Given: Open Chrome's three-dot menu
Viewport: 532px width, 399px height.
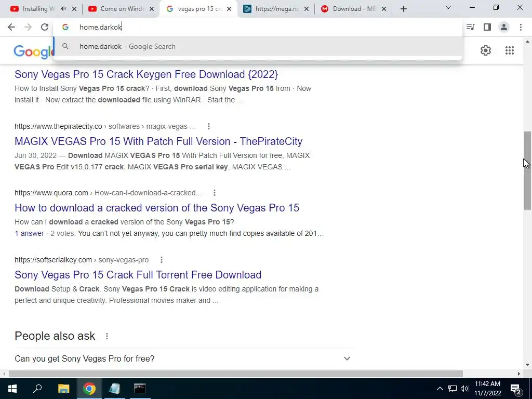Looking at the screenshot, I should coord(521,27).
